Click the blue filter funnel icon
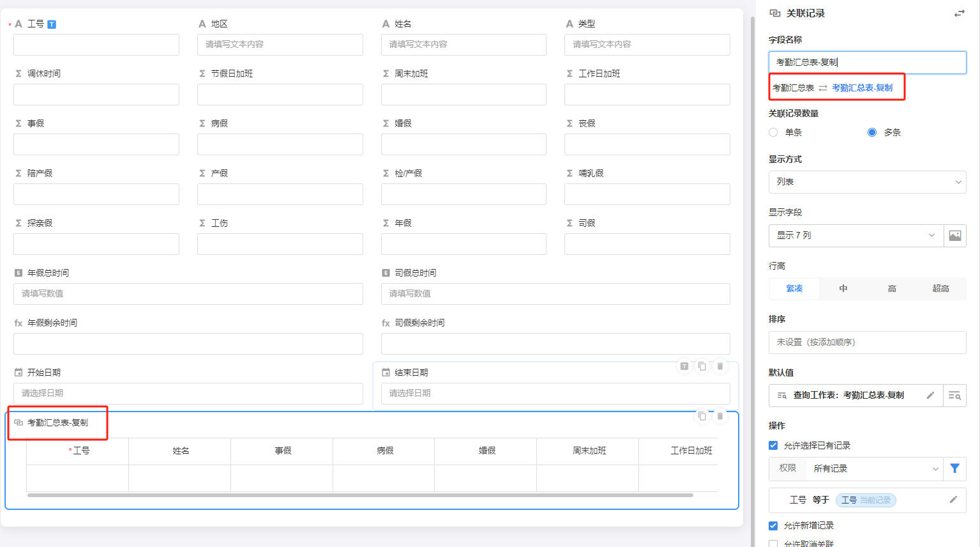 954,468
